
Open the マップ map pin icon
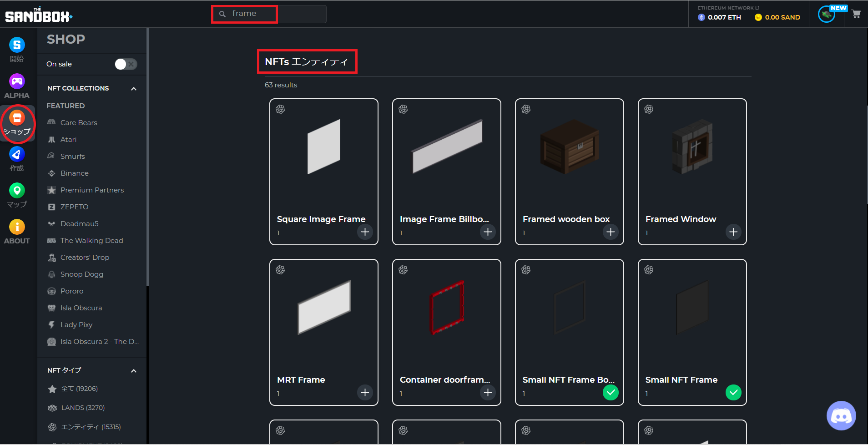tap(17, 190)
